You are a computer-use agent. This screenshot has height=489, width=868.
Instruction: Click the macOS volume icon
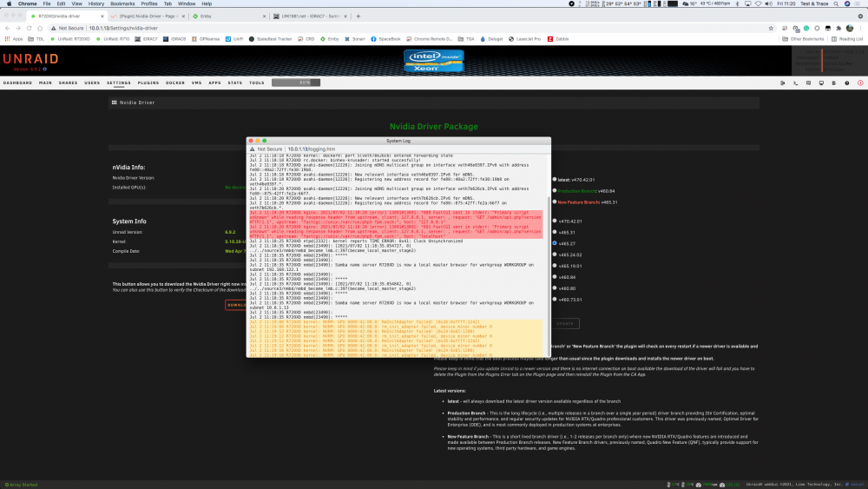[x=769, y=3]
